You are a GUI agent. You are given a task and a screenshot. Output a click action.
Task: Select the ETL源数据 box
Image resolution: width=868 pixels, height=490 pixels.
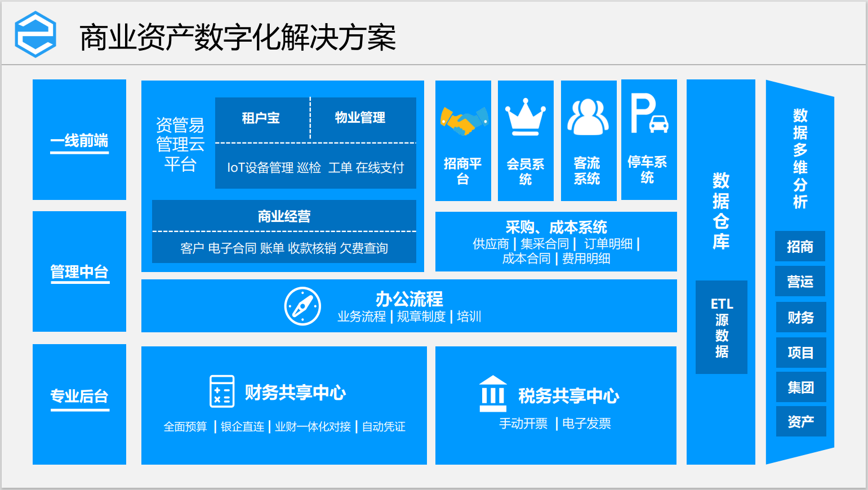pos(722,327)
